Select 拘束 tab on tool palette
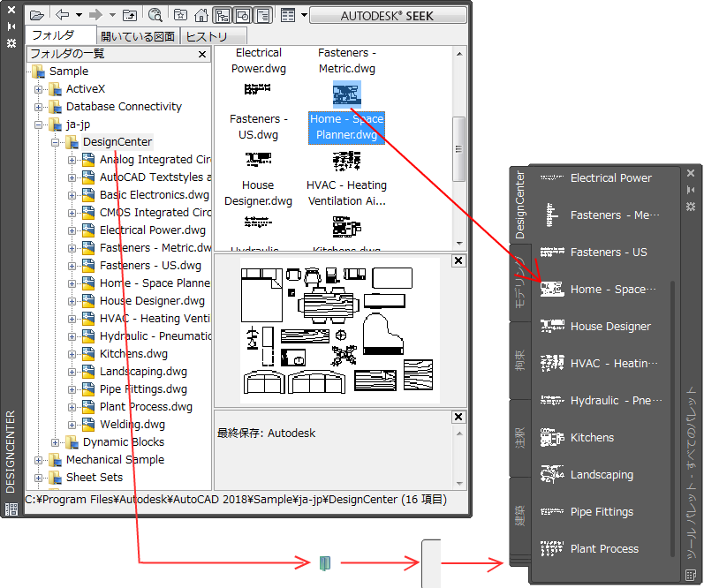This screenshot has height=588, width=704. click(520, 360)
